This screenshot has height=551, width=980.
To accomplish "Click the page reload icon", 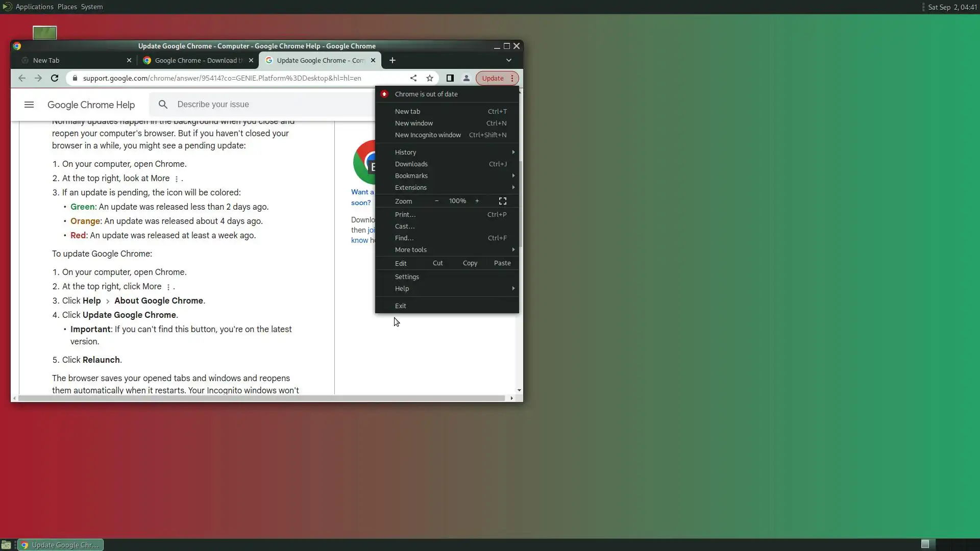I will [x=55, y=78].
